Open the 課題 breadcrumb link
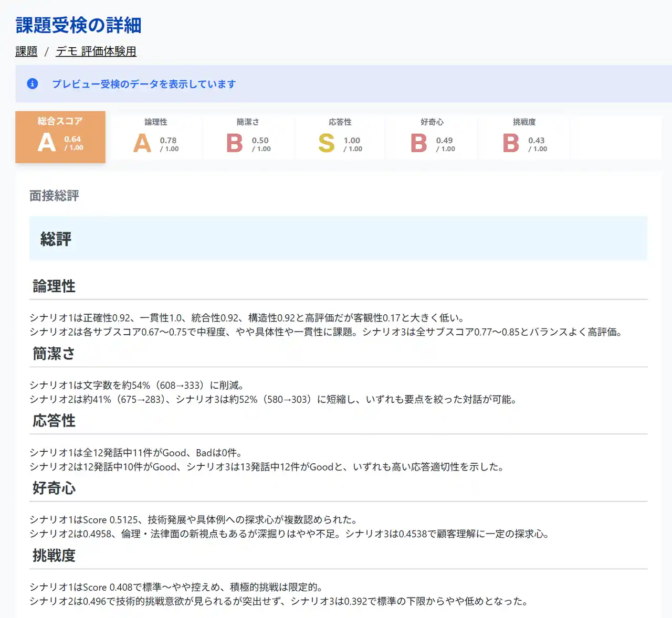 [26, 51]
